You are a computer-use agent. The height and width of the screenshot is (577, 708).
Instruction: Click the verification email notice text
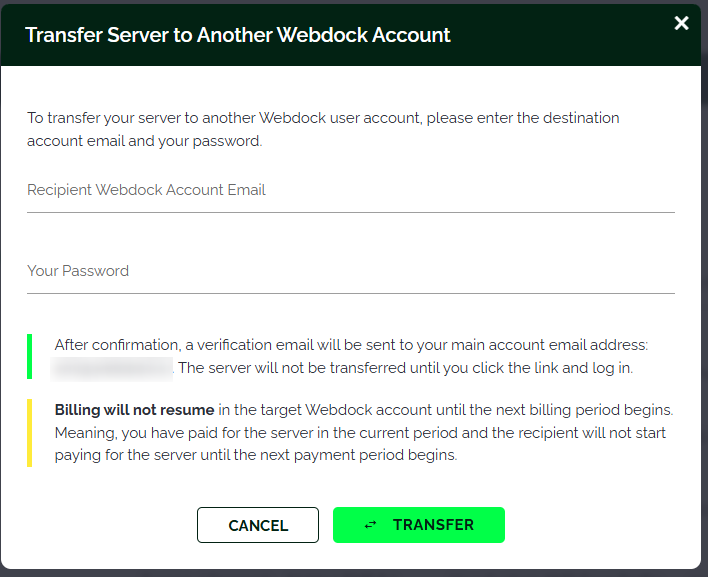click(x=350, y=345)
